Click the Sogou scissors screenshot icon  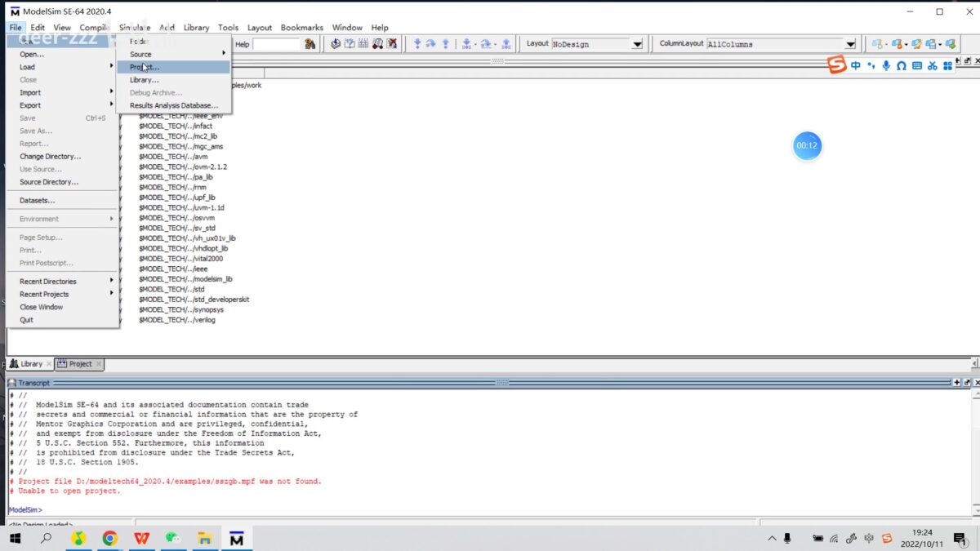pos(933,65)
